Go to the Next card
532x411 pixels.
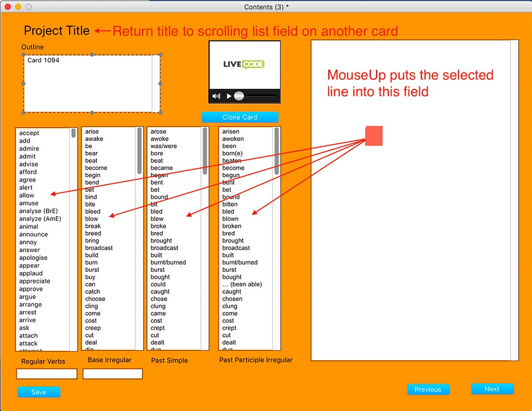click(x=492, y=389)
